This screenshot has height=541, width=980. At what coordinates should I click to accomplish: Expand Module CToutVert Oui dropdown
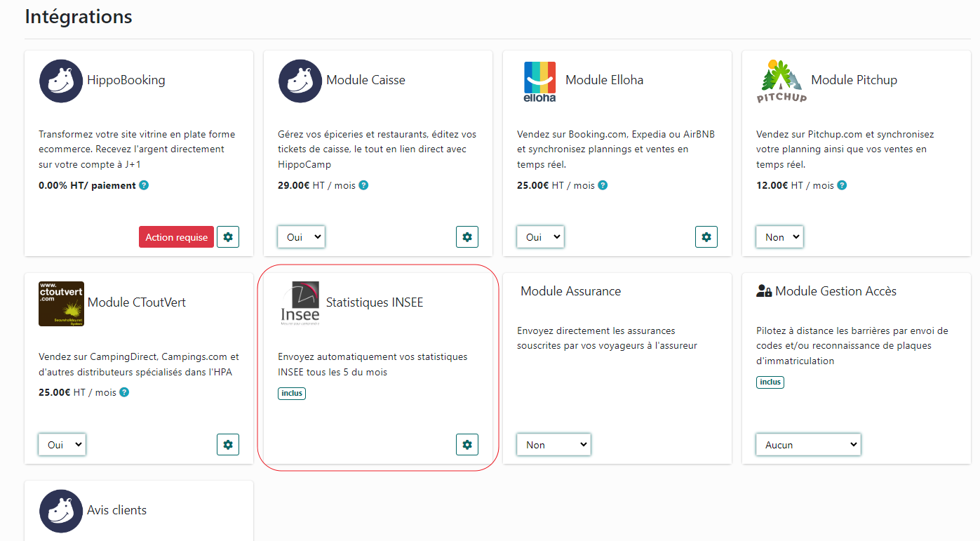[x=62, y=444]
